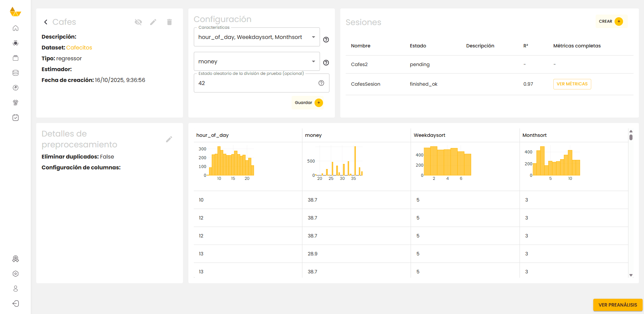Open the hexagon settings icon in sidebar
The height and width of the screenshot is (314, 644).
16,274
